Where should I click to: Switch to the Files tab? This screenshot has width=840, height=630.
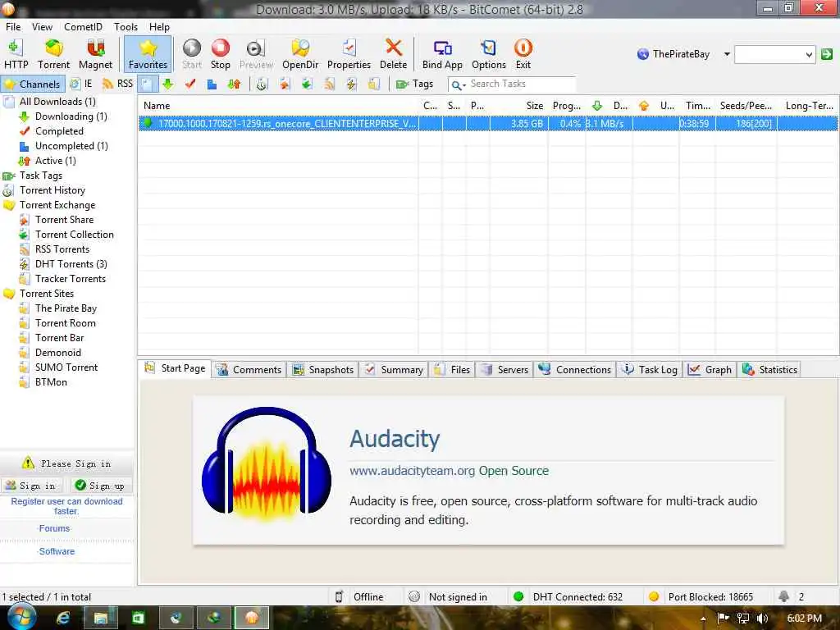[x=452, y=370]
